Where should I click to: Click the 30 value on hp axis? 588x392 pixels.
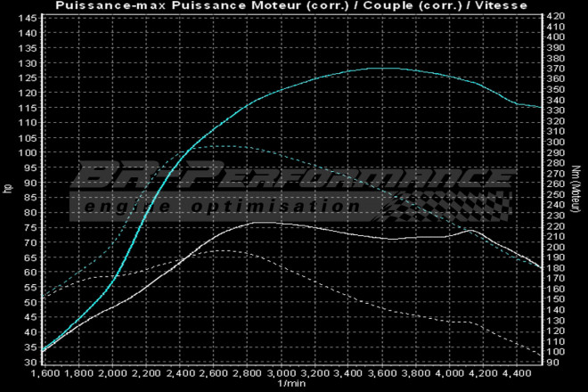coord(29,362)
